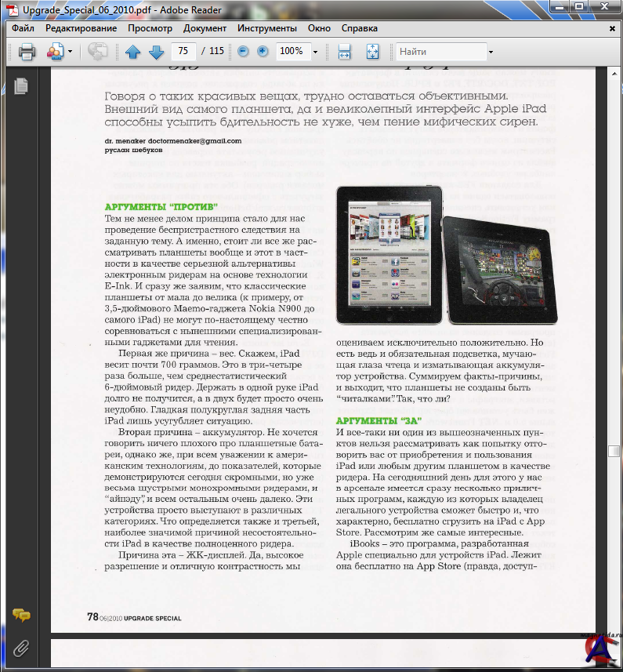The height and width of the screenshot is (672, 623).
Task: Go to next page with down arrow
Action: point(156,52)
